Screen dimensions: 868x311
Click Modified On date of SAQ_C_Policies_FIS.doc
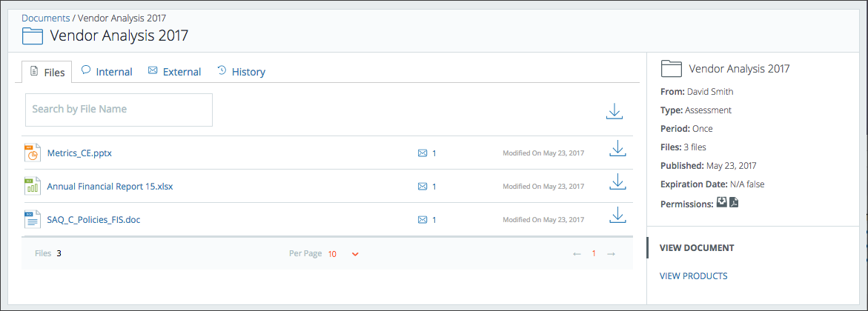click(x=543, y=220)
